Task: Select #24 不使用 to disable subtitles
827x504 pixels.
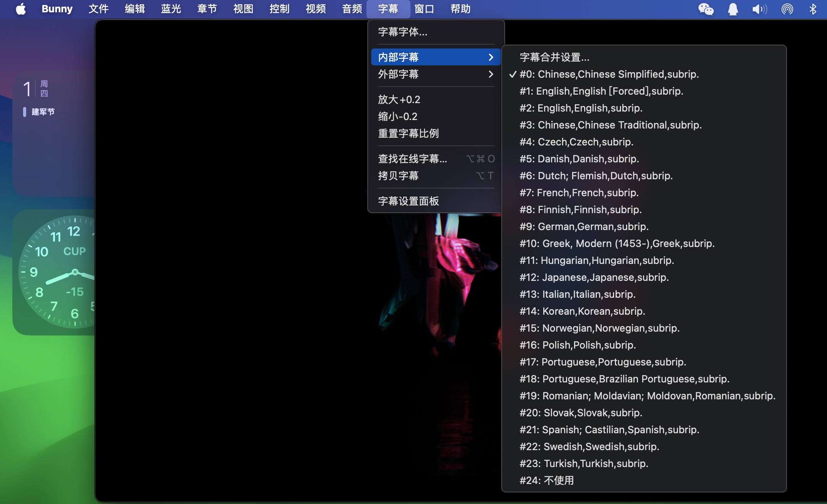Action: (x=644, y=480)
